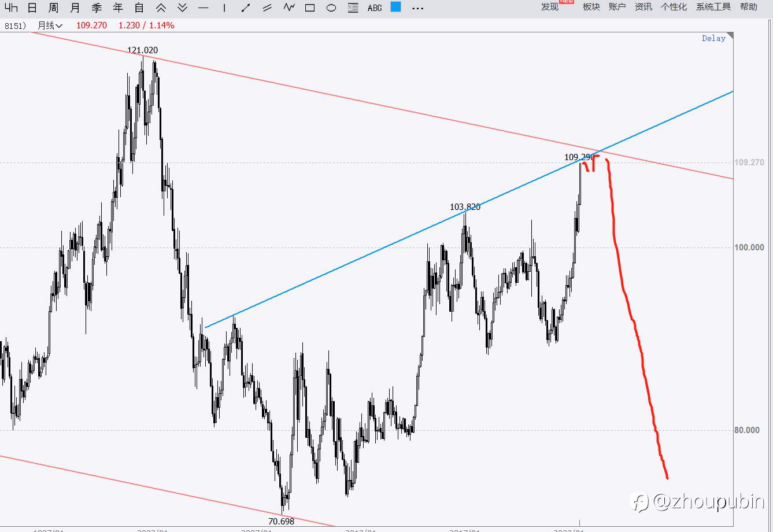This screenshot has width=773, height=532.
Task: Open the 系统工具 menu
Action: (713, 7)
